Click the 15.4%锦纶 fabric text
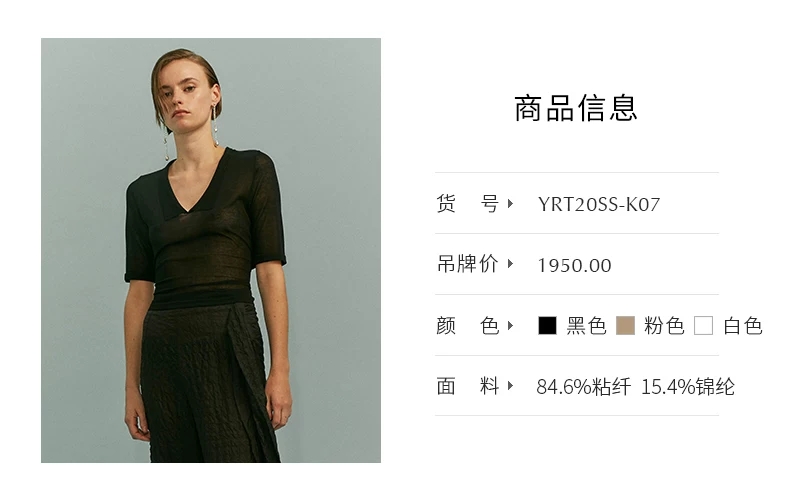790x484 pixels. click(x=688, y=387)
